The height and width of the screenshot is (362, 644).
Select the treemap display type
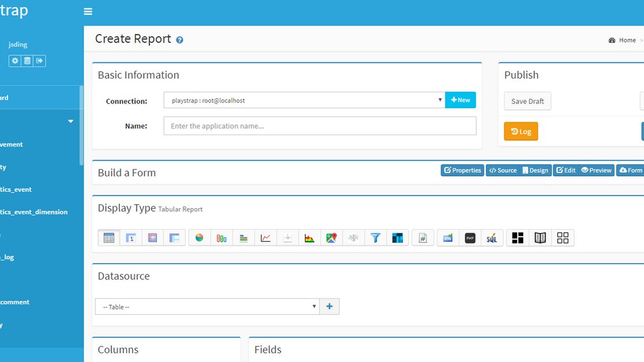[x=398, y=238]
